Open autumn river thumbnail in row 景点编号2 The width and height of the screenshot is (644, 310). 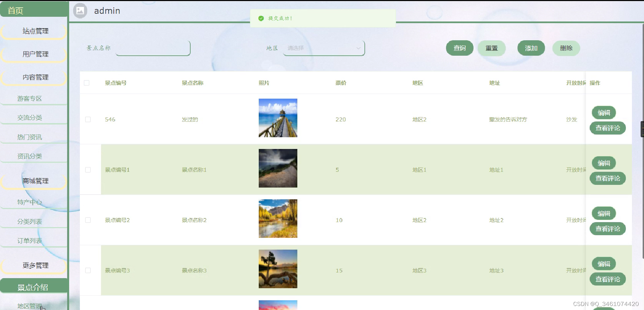pyautogui.click(x=278, y=218)
